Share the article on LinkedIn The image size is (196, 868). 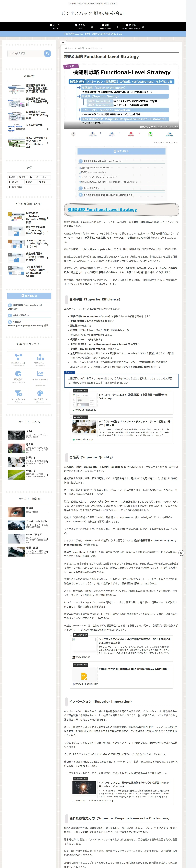(x=169, y=134)
